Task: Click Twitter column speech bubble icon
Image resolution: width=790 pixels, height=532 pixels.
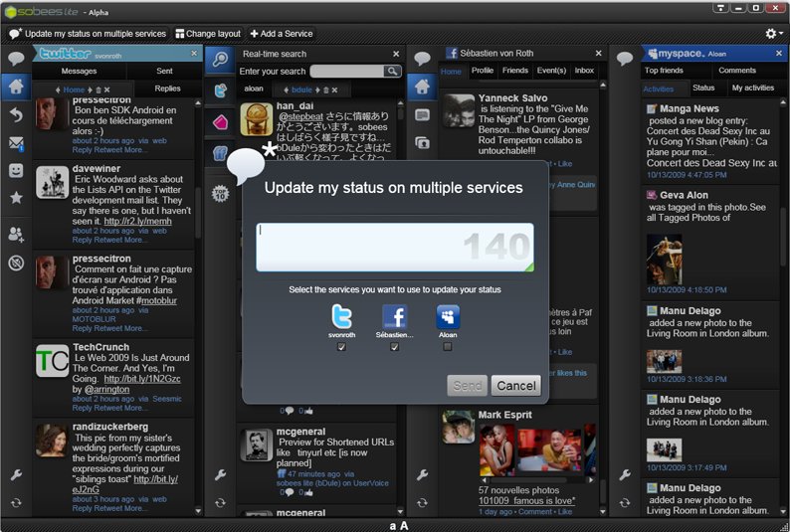Action: coord(16,59)
